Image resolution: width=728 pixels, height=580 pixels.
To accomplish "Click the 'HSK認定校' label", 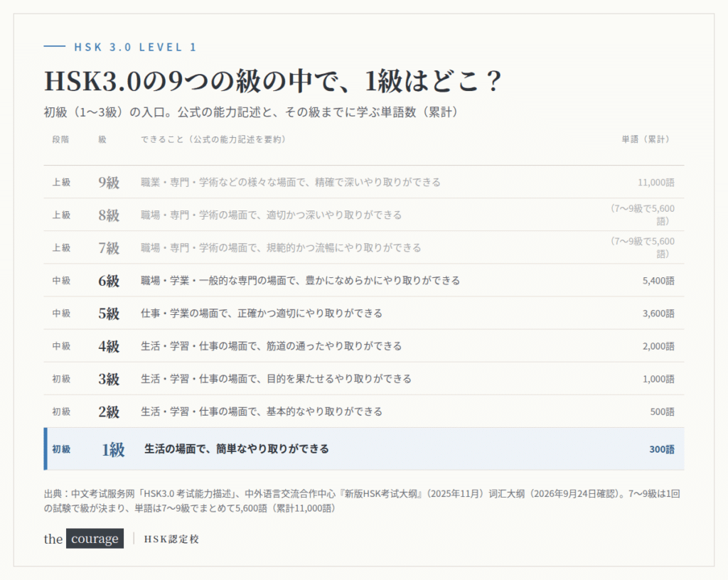I will (171, 539).
